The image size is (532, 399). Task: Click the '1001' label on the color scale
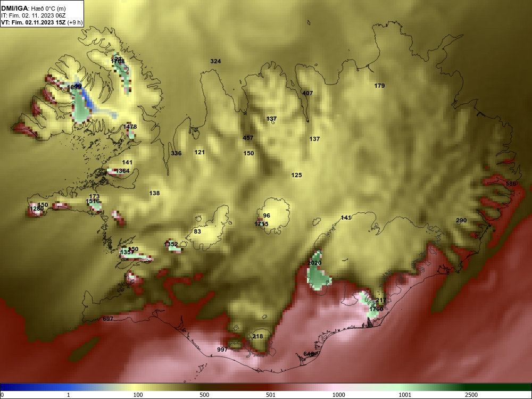point(405,395)
